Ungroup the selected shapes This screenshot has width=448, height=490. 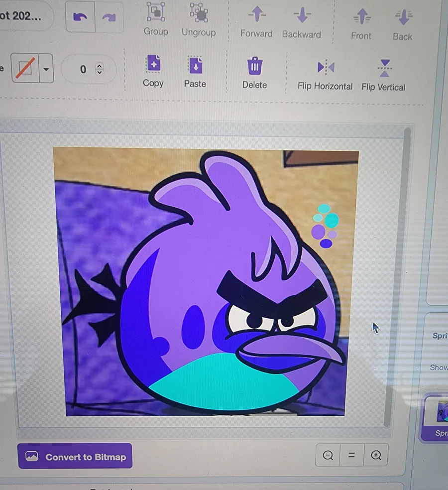click(x=199, y=20)
